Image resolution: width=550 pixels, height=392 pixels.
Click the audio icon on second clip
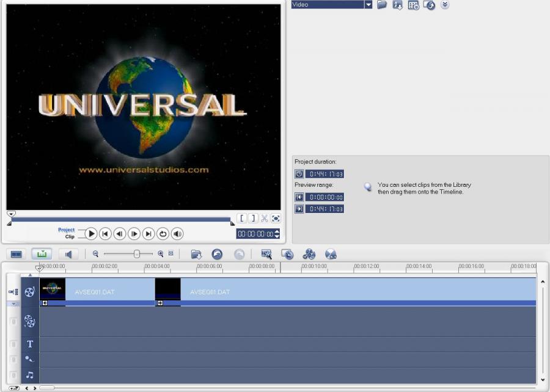tap(160, 303)
